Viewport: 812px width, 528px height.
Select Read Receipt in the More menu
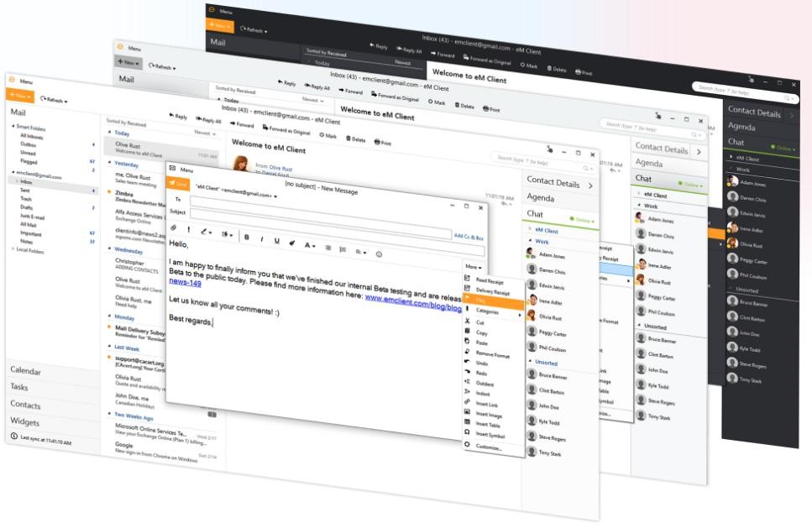point(490,281)
